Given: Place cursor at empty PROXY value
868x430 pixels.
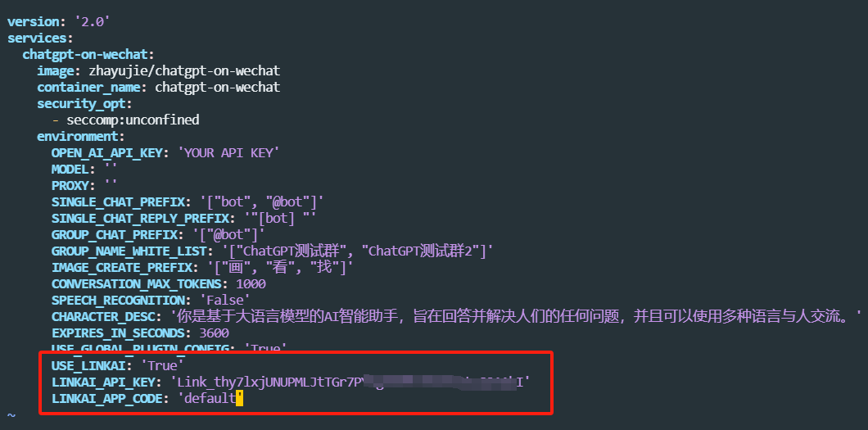Looking at the screenshot, I should pyautogui.click(x=111, y=186).
